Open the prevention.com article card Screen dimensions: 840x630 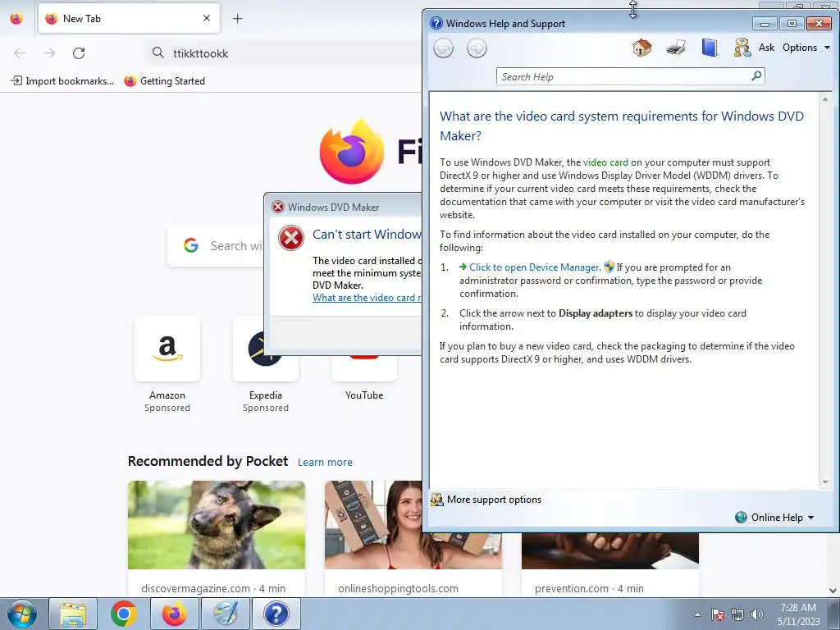(610, 565)
